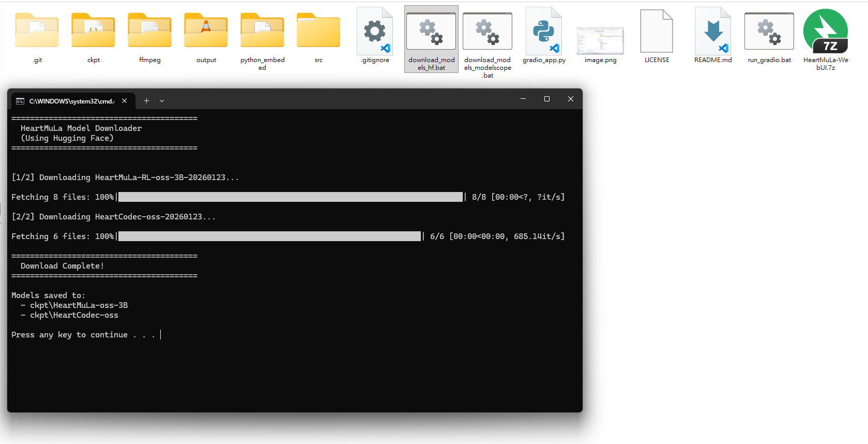Viewport: 868px width, 444px height.
Task: Select the README.md file icon
Action: pos(713,31)
